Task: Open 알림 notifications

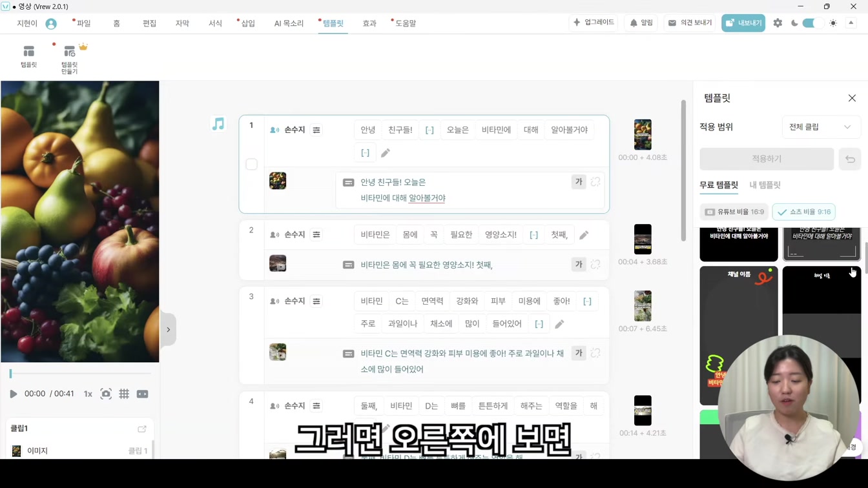Action: (641, 23)
